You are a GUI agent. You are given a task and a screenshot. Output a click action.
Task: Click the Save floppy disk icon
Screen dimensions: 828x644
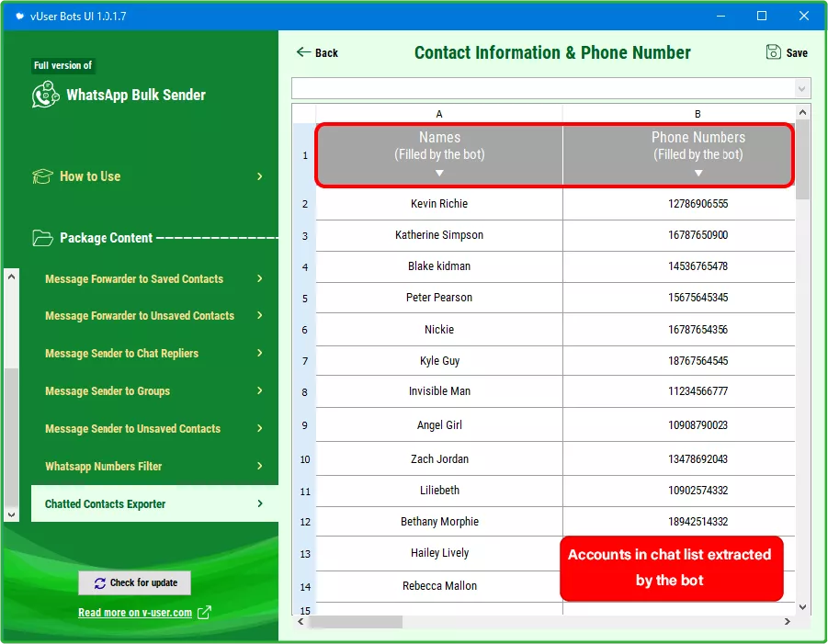point(773,51)
